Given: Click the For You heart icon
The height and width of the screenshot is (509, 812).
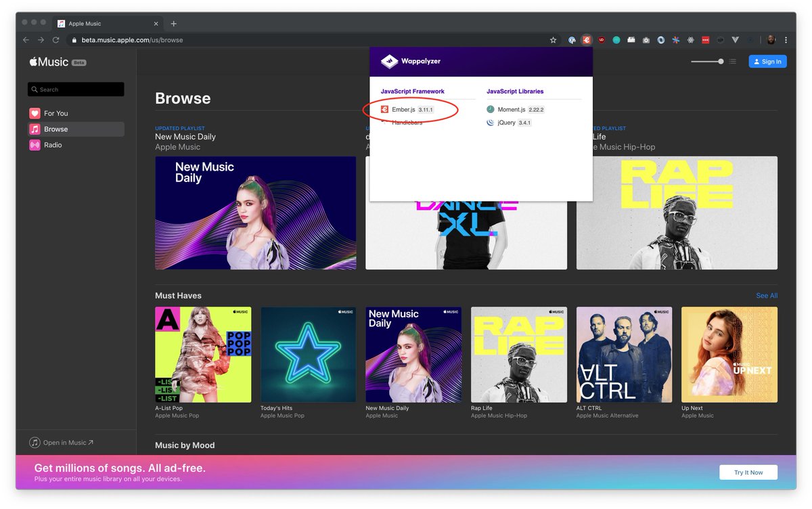Looking at the screenshot, I should (35, 113).
